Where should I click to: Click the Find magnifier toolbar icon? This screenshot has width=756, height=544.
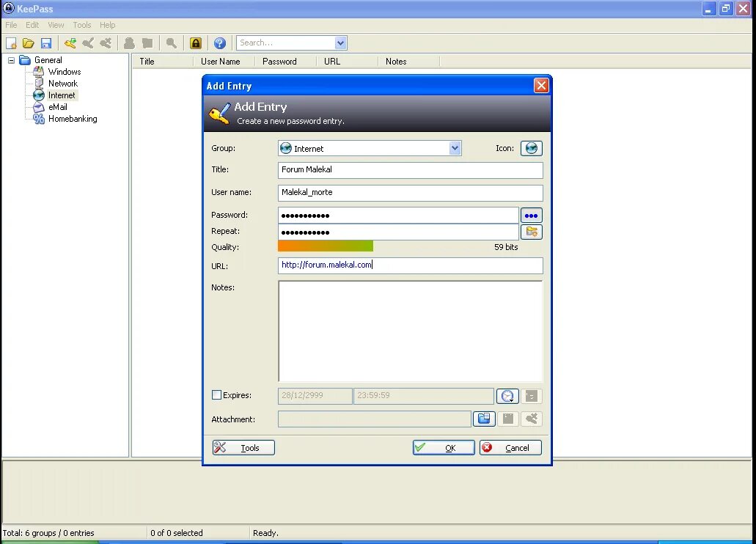pyautogui.click(x=171, y=43)
